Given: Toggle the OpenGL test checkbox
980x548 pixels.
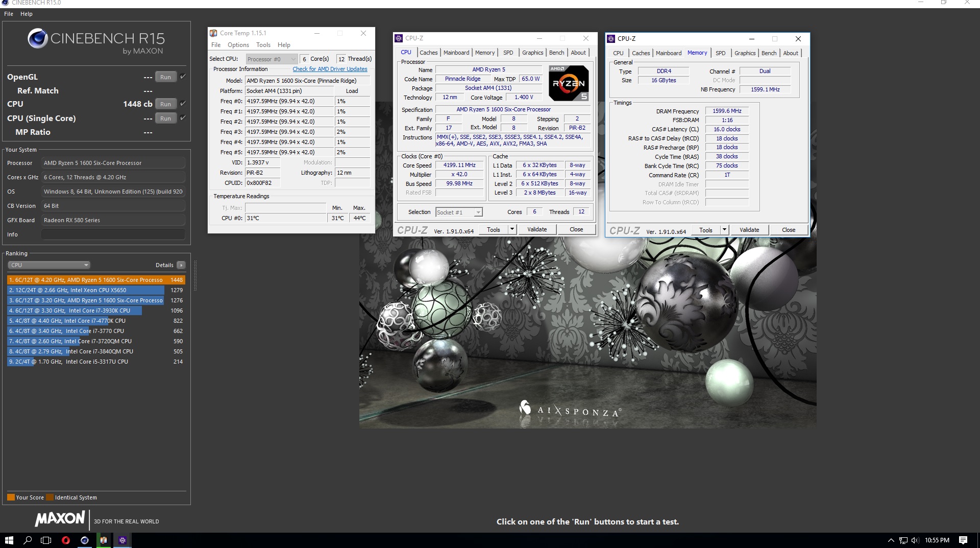Looking at the screenshot, I should [x=183, y=77].
